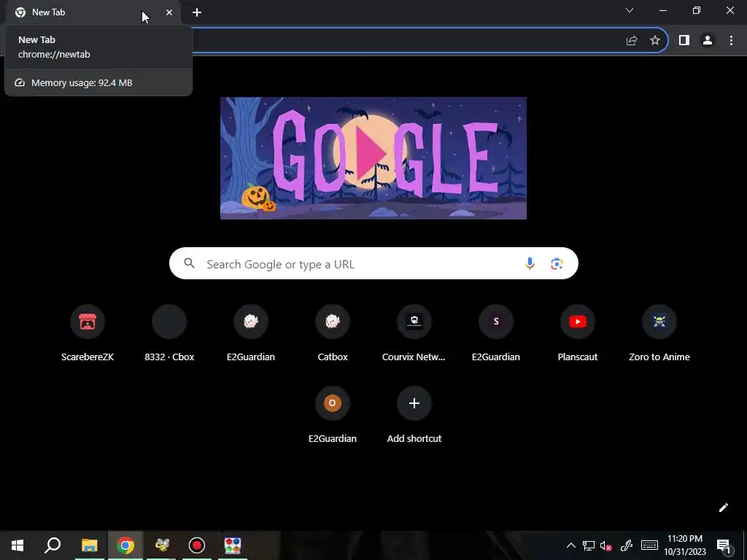Screen dimensions: 747x560
Task: Share this page icon in address bar
Action: tap(632, 41)
